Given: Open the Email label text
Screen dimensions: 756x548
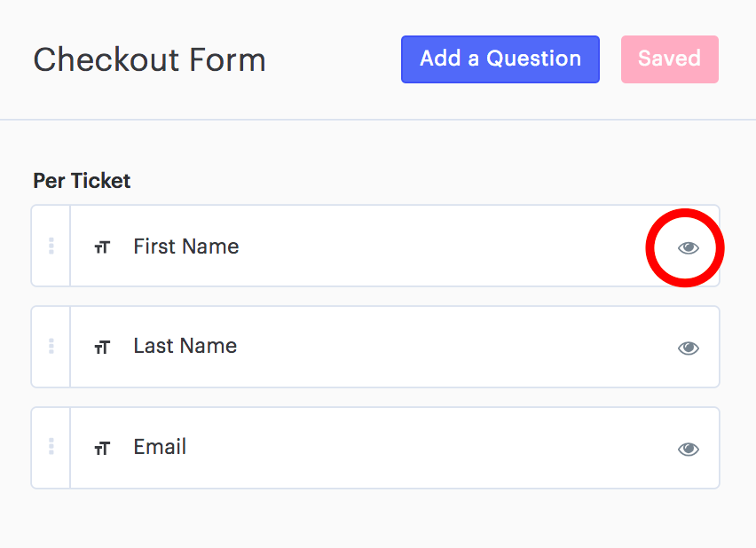Looking at the screenshot, I should click(x=160, y=447).
